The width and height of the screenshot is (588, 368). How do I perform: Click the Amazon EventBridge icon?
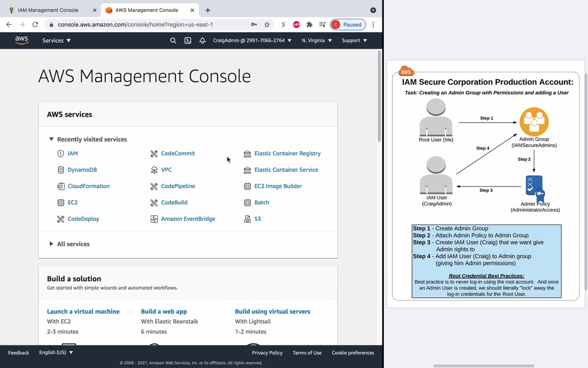tap(154, 219)
